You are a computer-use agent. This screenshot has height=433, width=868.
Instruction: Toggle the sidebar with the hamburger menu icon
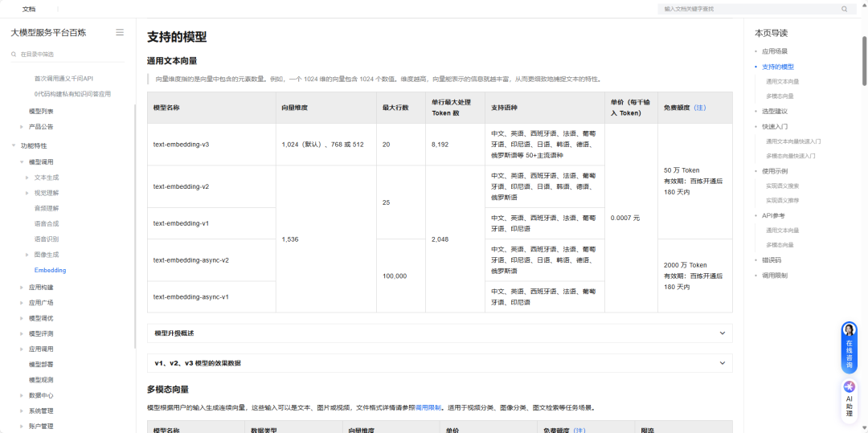(x=120, y=32)
